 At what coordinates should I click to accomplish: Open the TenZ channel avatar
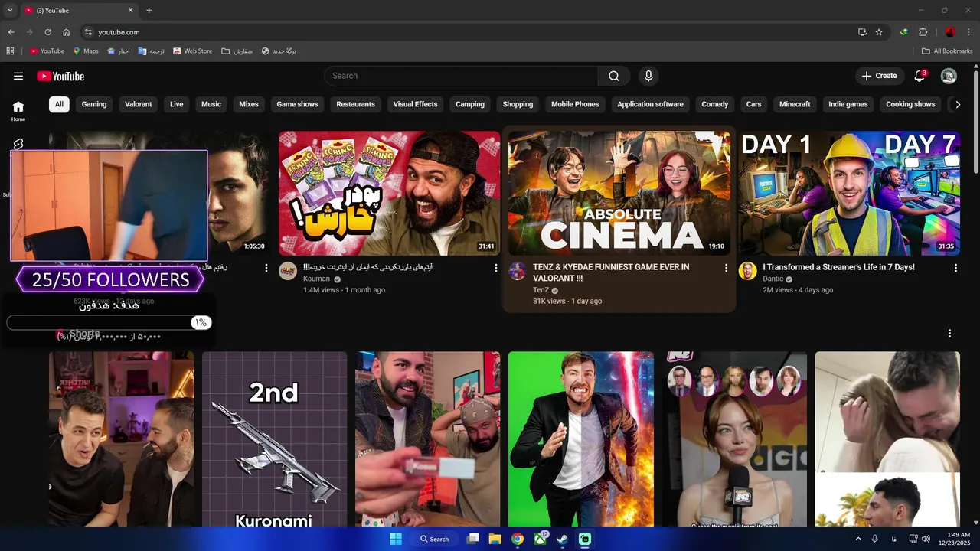tap(518, 271)
